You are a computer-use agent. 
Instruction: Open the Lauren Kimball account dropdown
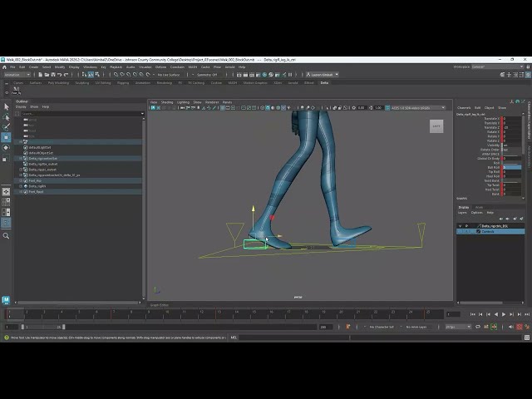[x=323, y=75]
